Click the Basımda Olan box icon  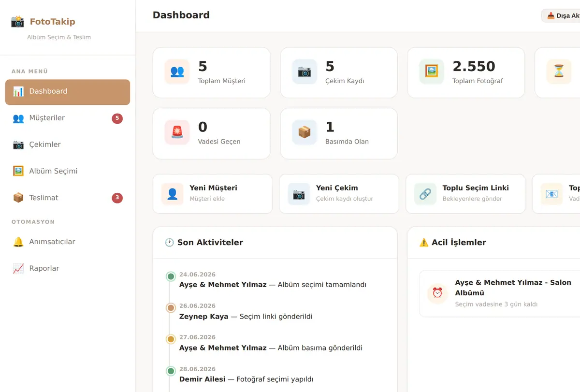tap(304, 132)
